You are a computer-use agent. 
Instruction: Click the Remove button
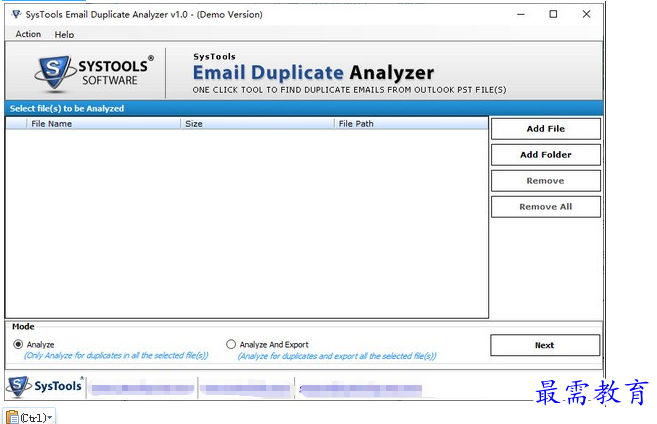click(545, 181)
